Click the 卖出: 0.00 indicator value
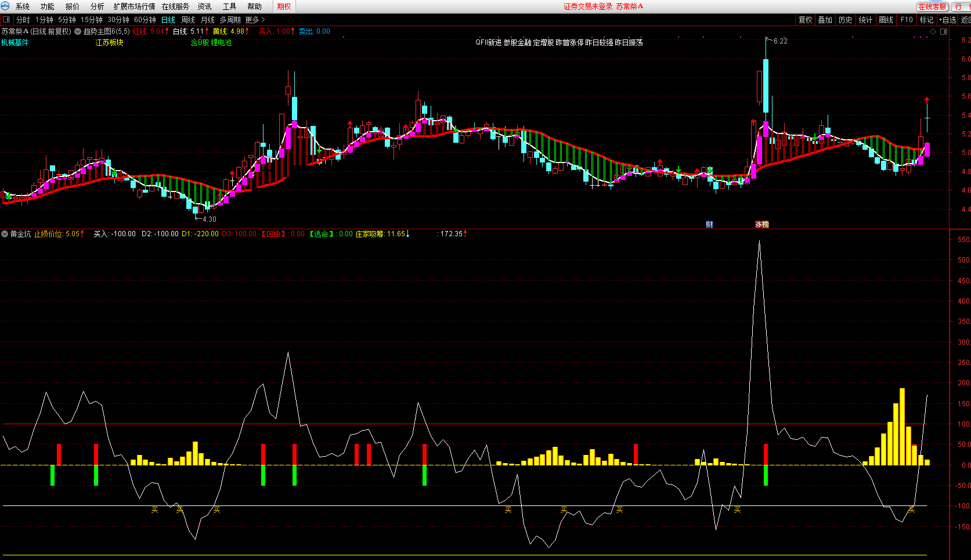Screen dimensions: 971x560 [x=314, y=31]
